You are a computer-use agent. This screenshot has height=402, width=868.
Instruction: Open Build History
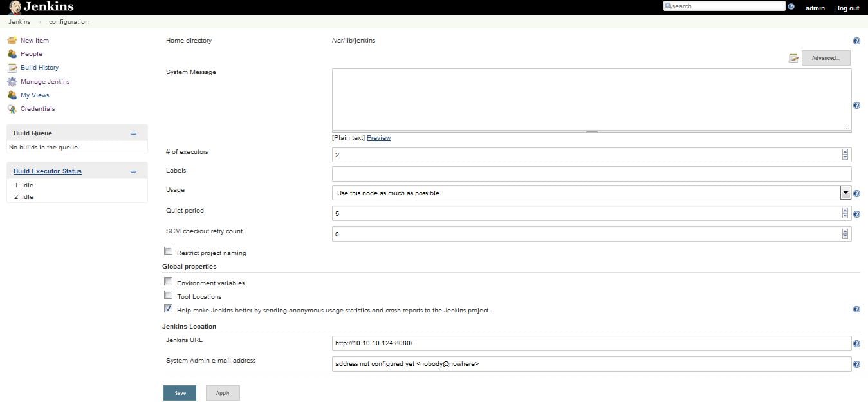click(x=41, y=67)
